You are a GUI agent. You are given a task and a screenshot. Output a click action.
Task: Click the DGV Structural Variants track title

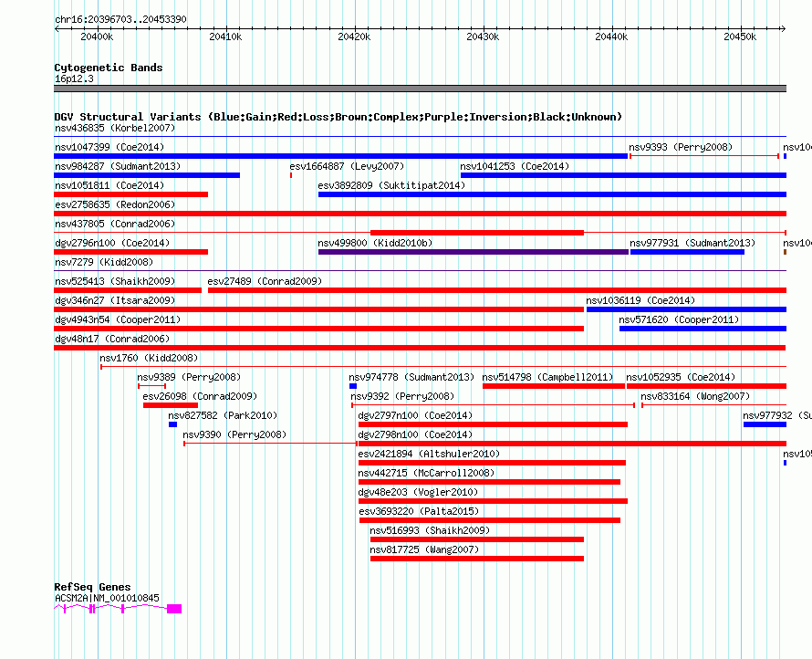(x=338, y=117)
